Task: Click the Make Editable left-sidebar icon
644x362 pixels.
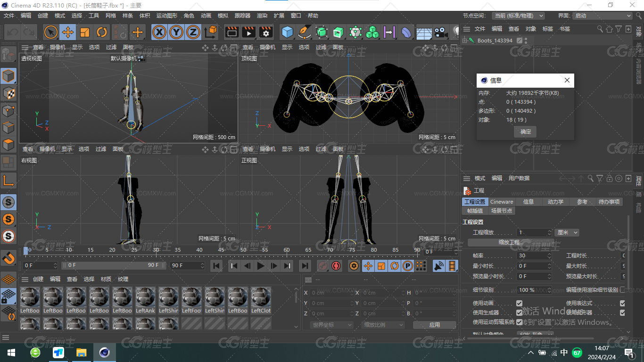Action: pyautogui.click(x=8, y=55)
